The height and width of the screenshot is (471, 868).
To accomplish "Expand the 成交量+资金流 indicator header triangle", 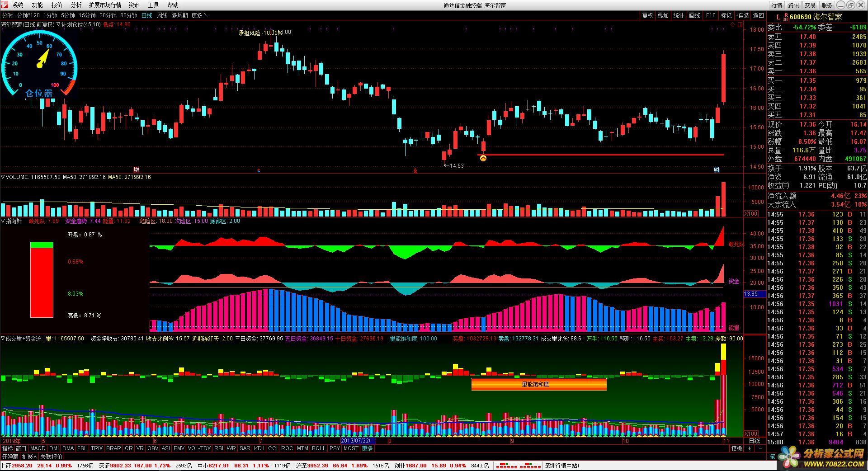I will pos(3,338).
